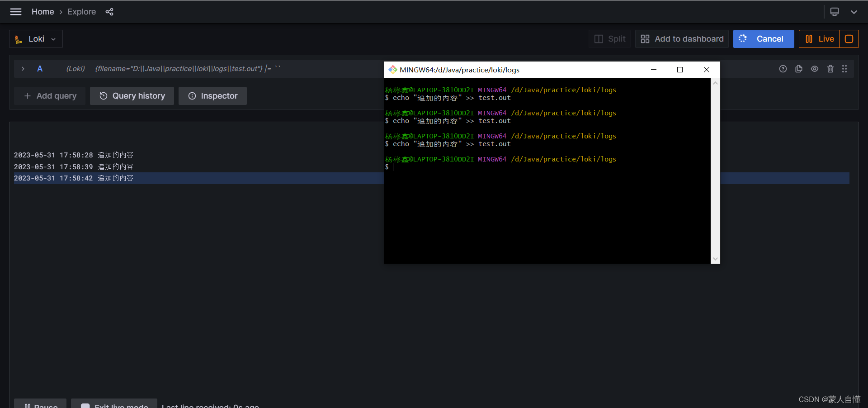Screen dimensions: 868x408
Task: Open the time range dropdown chevron
Action: [x=854, y=12]
